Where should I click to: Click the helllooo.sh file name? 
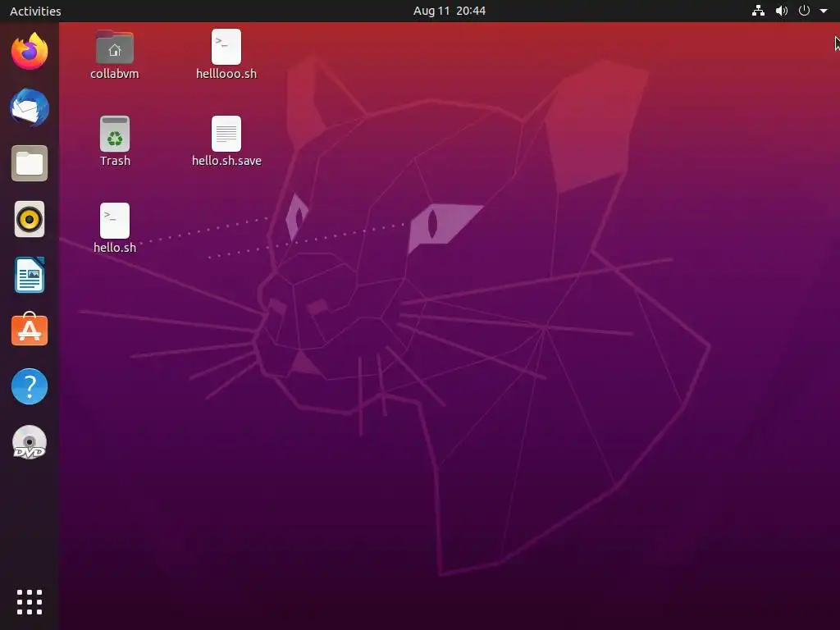point(226,74)
